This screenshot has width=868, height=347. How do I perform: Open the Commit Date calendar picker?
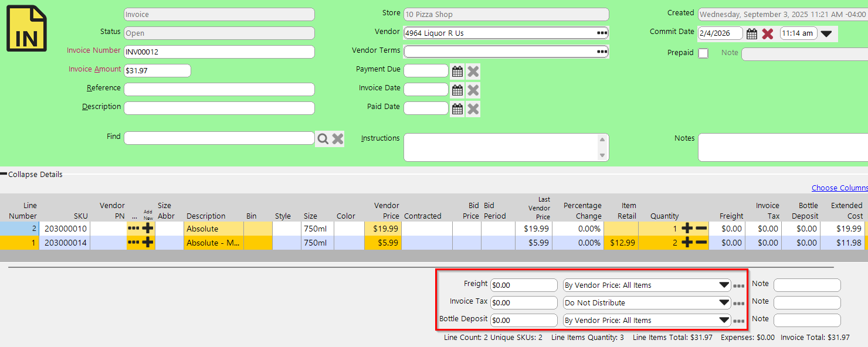coord(751,34)
